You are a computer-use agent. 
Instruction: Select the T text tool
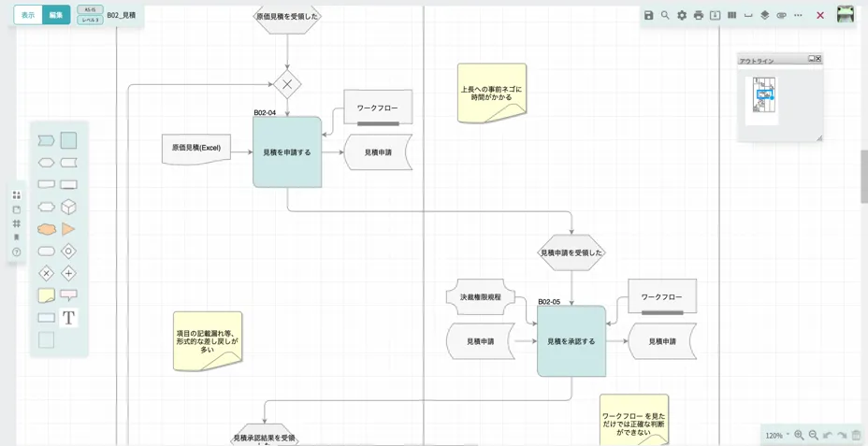(68, 318)
